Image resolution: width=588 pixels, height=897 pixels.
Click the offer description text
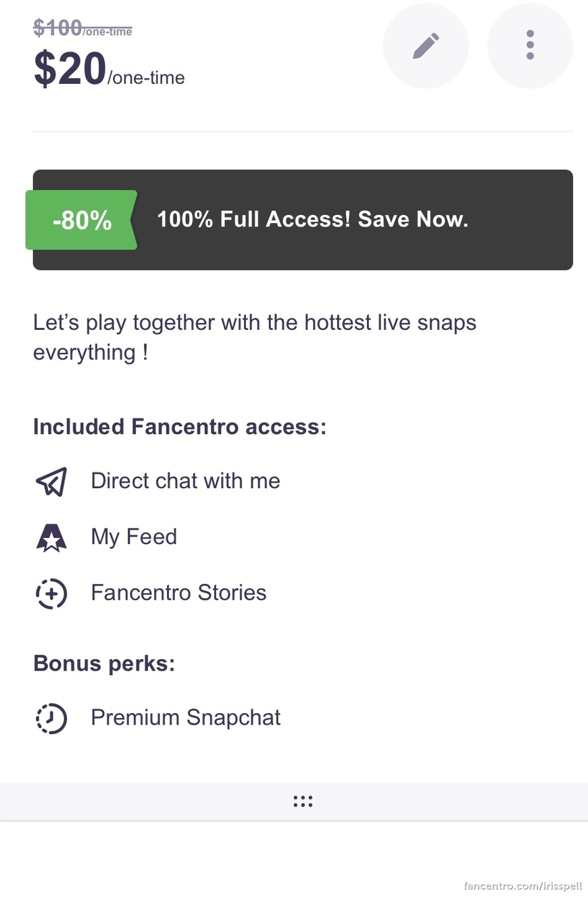[x=255, y=337]
